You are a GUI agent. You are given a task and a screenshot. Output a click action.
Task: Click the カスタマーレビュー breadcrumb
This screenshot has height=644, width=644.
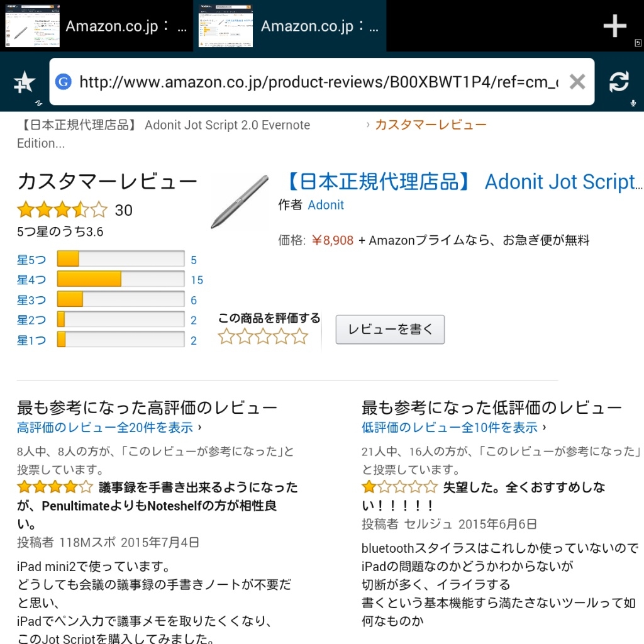point(430,125)
